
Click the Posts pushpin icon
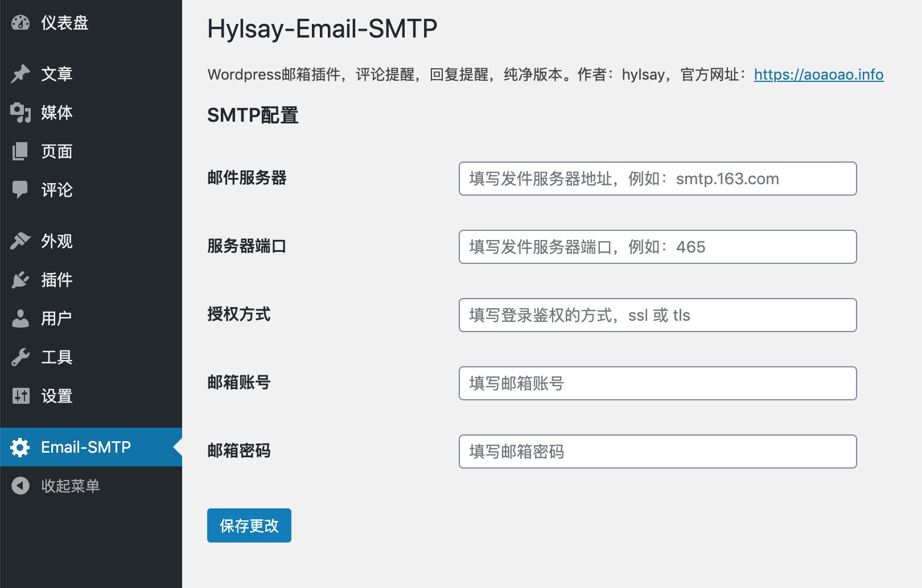coord(20,74)
